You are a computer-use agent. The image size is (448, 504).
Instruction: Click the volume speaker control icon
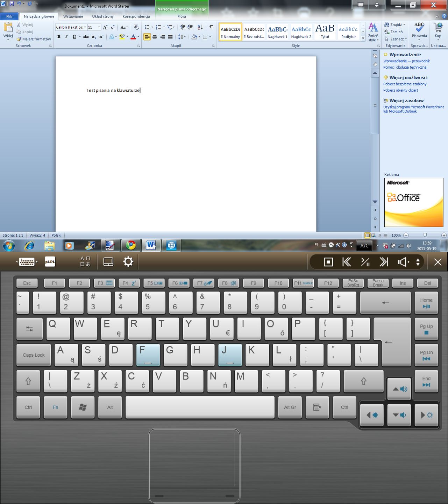[x=403, y=262]
